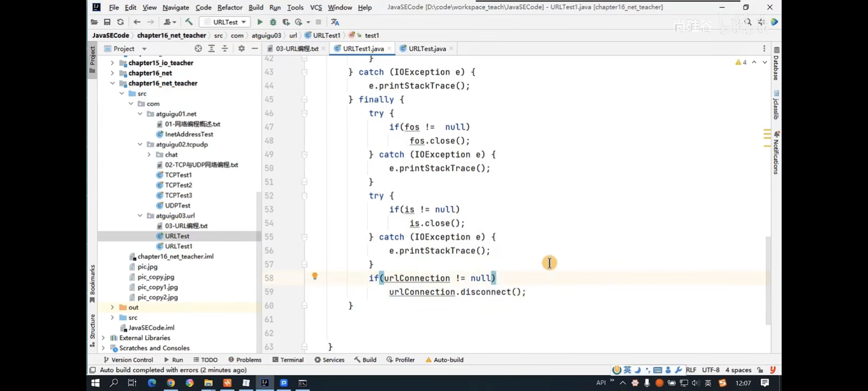Open the Terminal tool window
The width and height of the screenshot is (868, 391).
[288, 360]
